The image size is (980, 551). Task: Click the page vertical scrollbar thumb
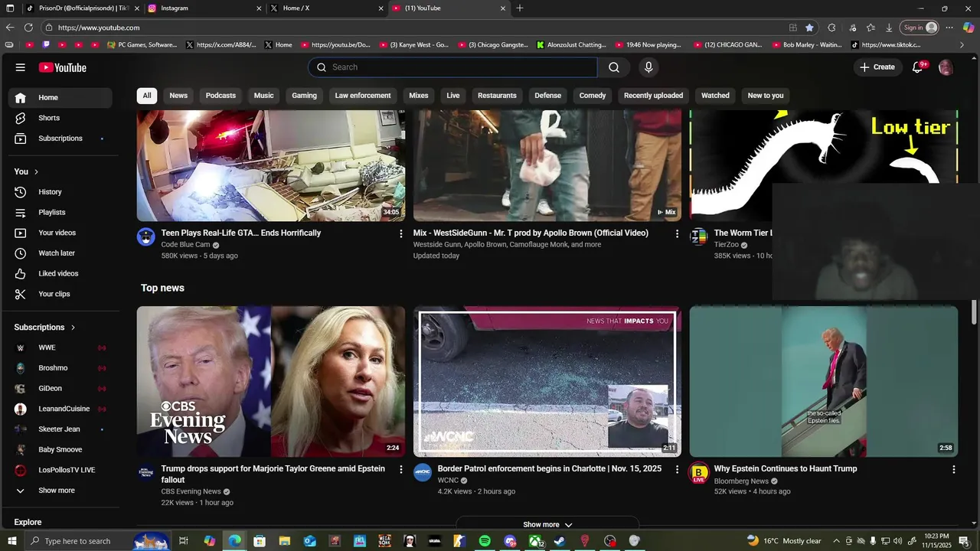tap(975, 312)
